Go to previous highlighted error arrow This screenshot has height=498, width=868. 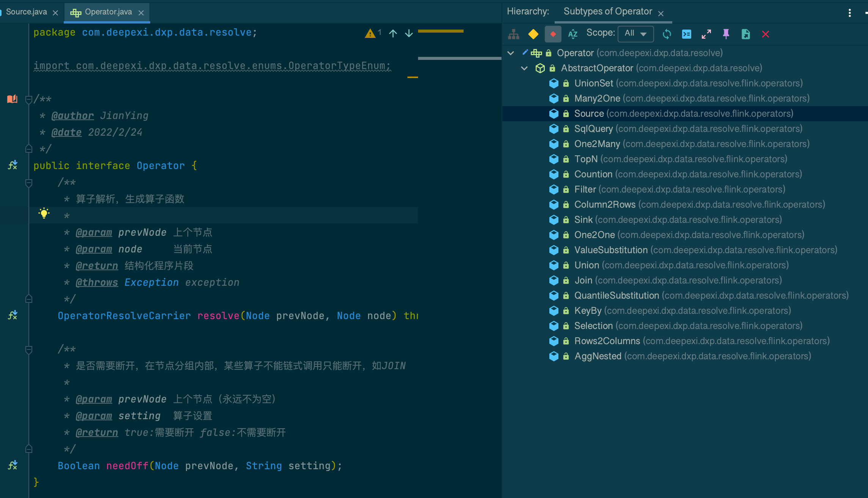[393, 33]
